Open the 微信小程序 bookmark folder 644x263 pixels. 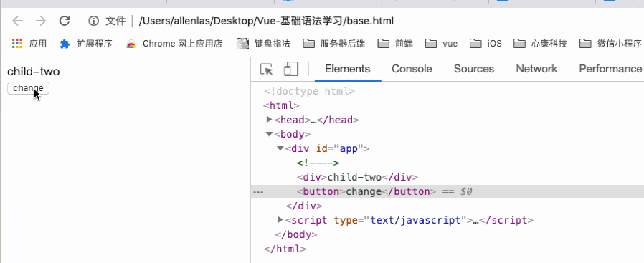point(610,44)
